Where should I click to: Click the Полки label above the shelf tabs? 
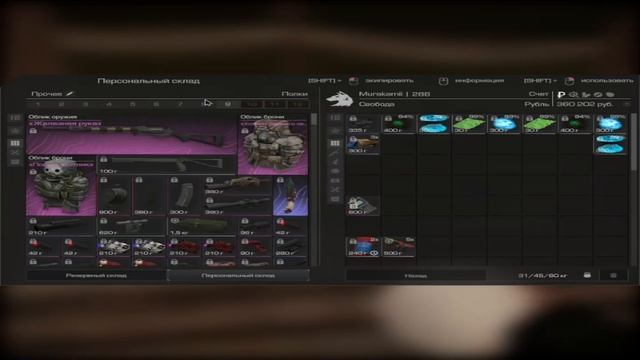294,94
